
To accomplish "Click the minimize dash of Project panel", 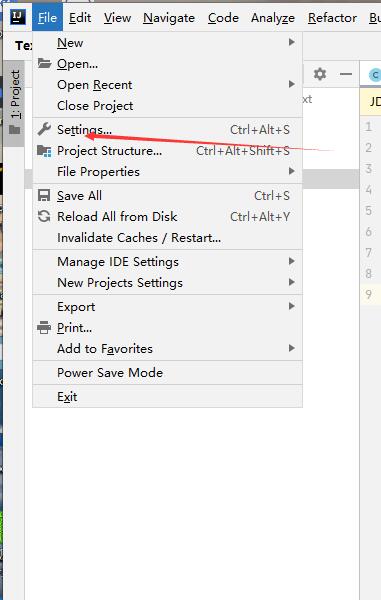I will click(x=346, y=73).
